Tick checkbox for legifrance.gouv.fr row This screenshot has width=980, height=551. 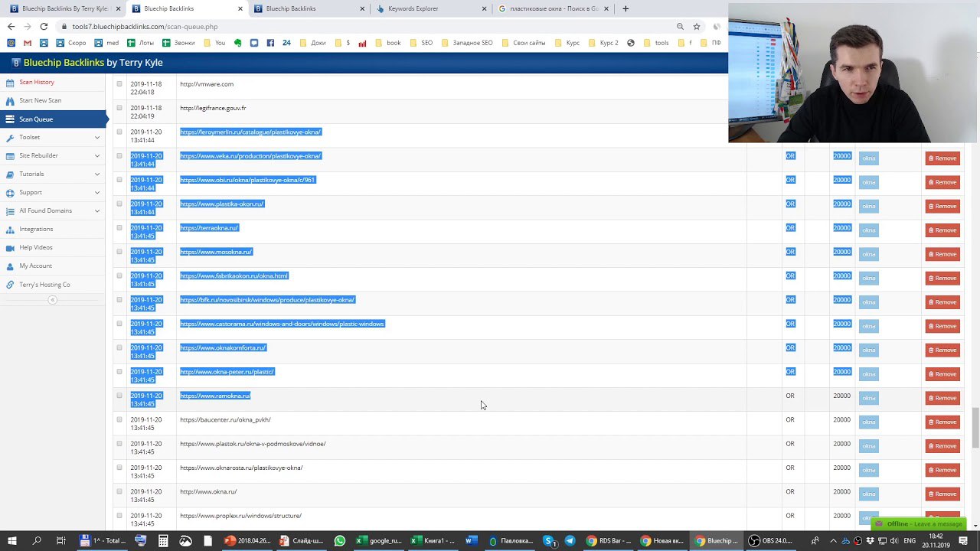point(119,108)
